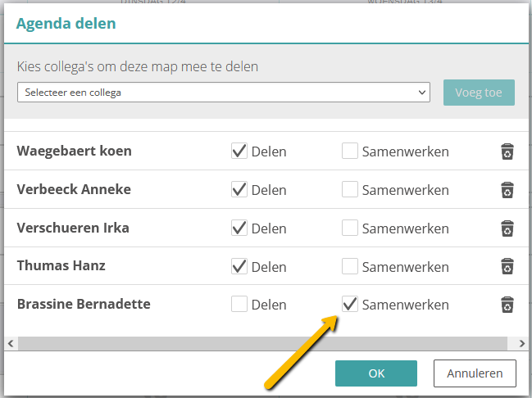The image size is (532, 398).
Task: Delete Waegebaert koen with trash icon
Action: pyautogui.click(x=507, y=152)
